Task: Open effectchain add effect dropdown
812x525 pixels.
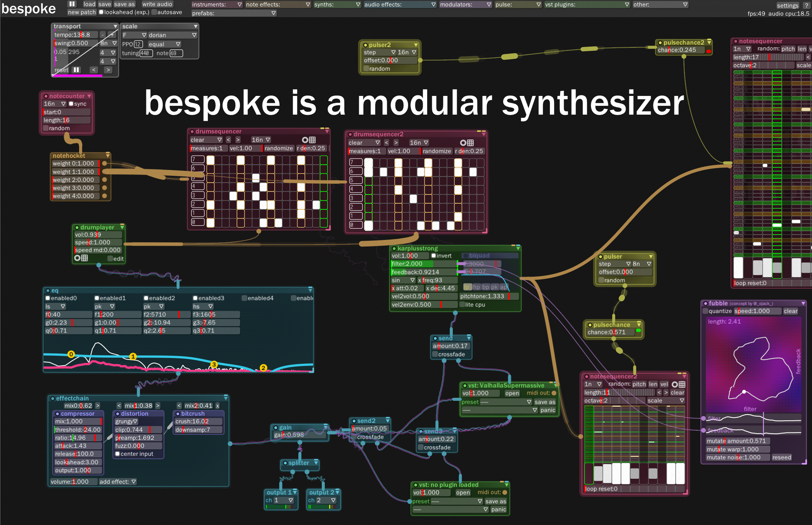Action: click(118, 482)
